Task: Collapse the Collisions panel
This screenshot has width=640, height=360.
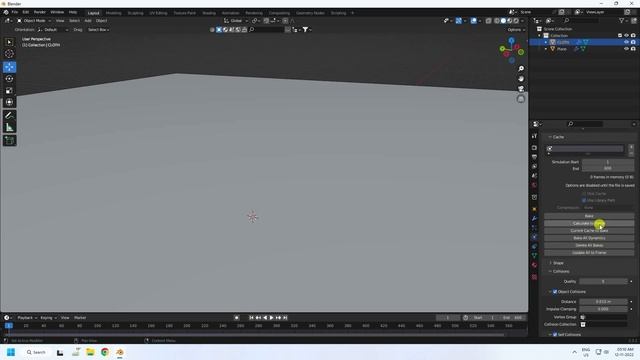Action: 550,271
